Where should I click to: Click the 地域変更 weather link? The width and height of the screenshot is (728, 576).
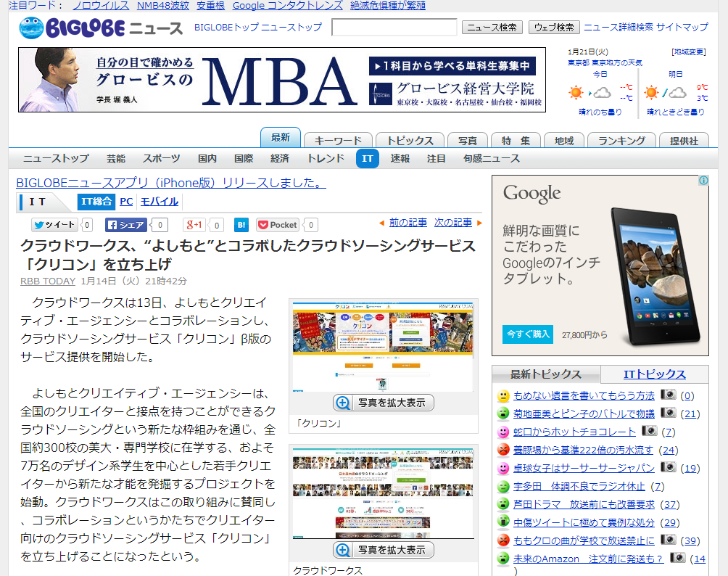click(x=689, y=52)
